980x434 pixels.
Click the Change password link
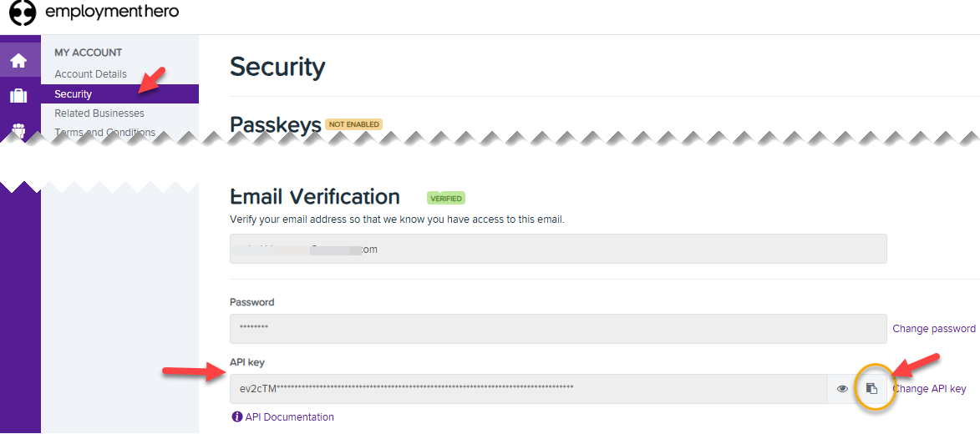(x=934, y=329)
